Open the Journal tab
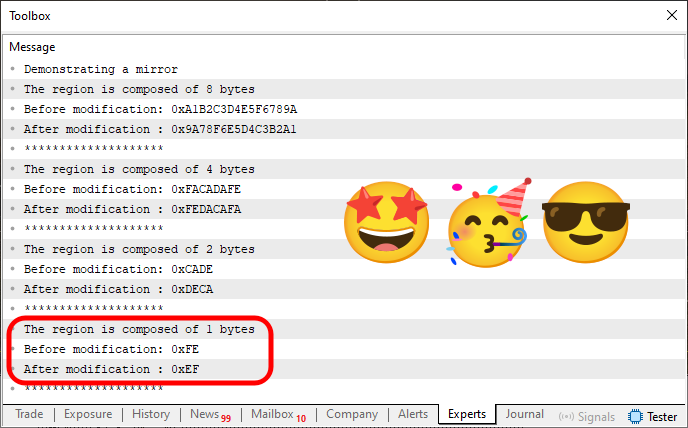The width and height of the screenshot is (688, 428). point(524,414)
